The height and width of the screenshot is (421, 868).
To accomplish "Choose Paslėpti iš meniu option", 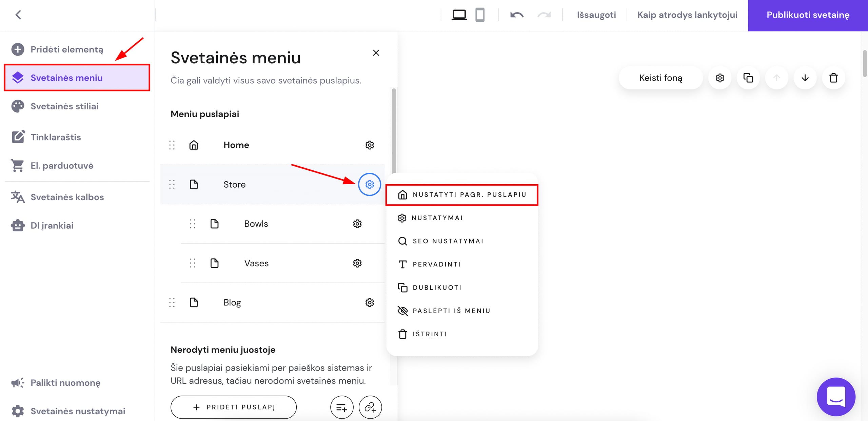I will pyautogui.click(x=462, y=311).
